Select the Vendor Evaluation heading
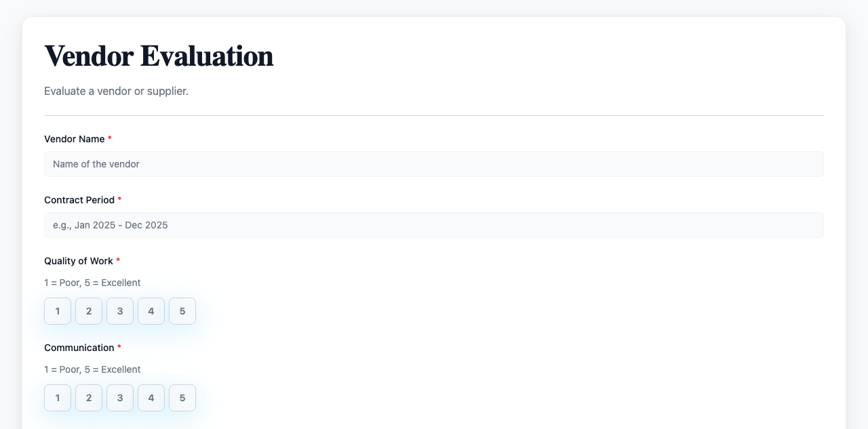Screen dimensions: 868x429 (x=159, y=56)
